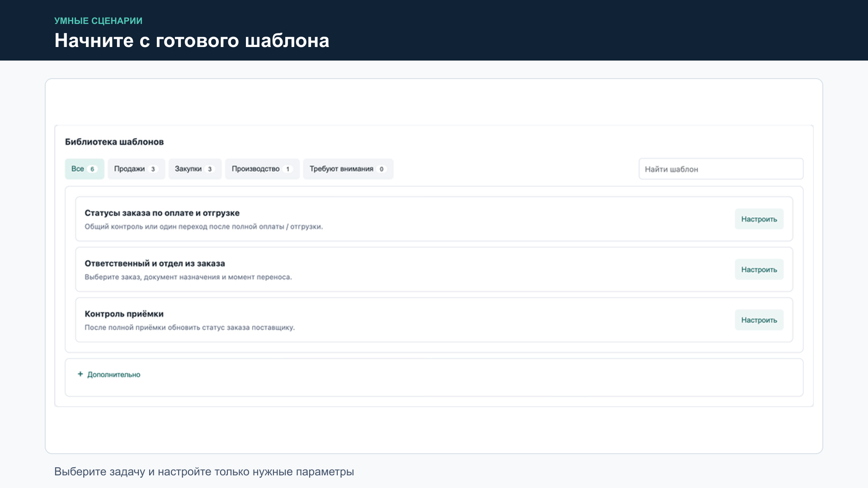Select the 'Все' templates filter tab
This screenshot has height=488, width=868.
point(85,169)
